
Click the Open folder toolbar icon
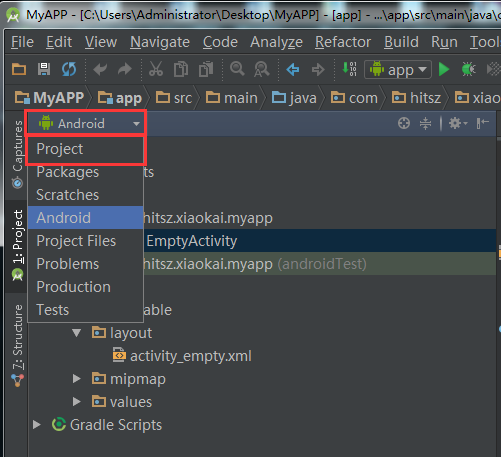click(x=19, y=69)
